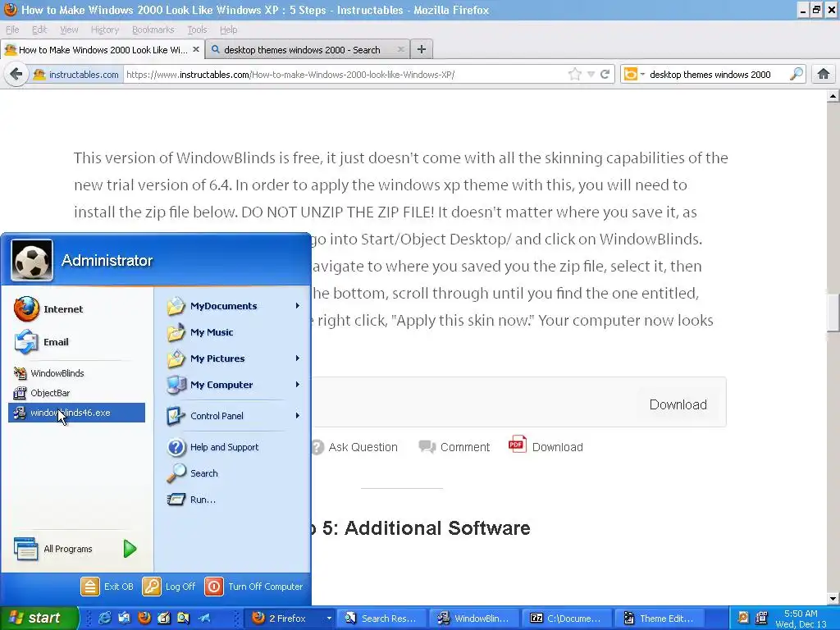Click the zip file Download link
The image size is (840, 630).
click(x=678, y=404)
